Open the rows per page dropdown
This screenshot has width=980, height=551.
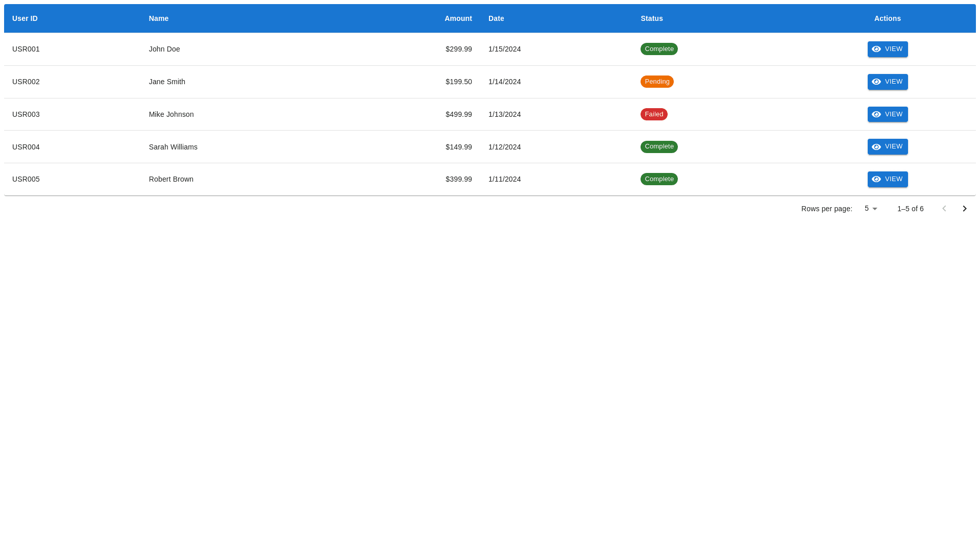click(x=870, y=209)
